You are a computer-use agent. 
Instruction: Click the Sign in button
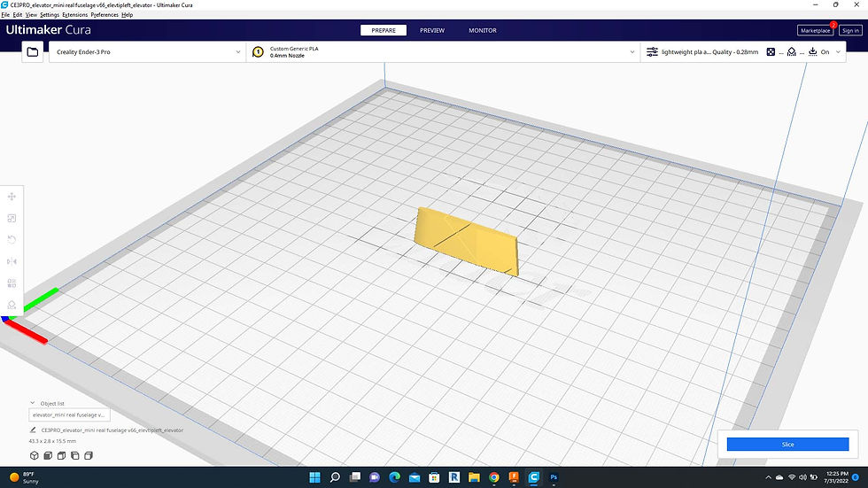[x=851, y=30]
